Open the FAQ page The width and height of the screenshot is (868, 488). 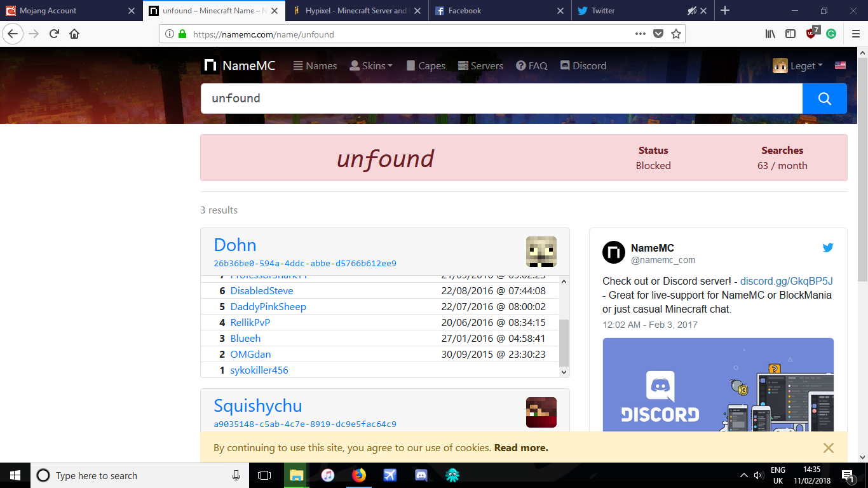click(531, 65)
